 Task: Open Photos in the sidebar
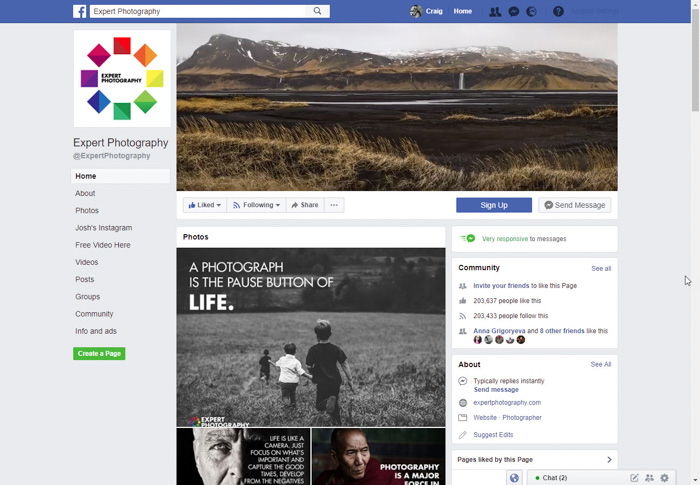[87, 210]
